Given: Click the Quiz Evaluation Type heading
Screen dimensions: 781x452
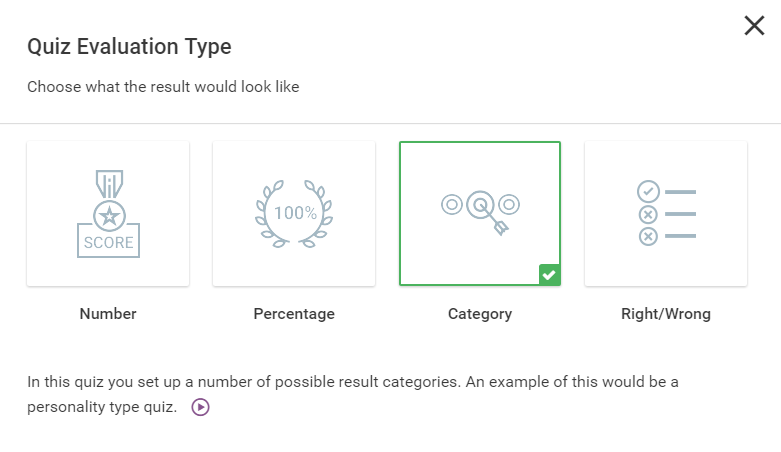Looking at the screenshot, I should [x=130, y=46].
